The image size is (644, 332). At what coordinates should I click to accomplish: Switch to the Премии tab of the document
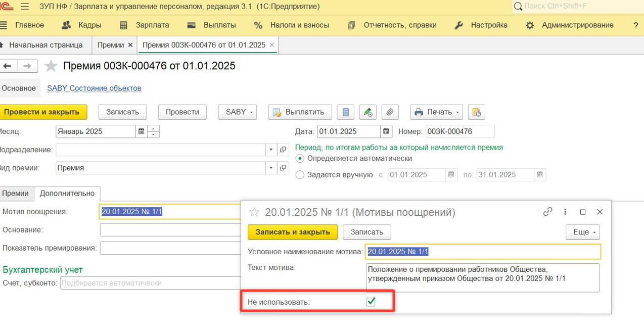coord(16,193)
